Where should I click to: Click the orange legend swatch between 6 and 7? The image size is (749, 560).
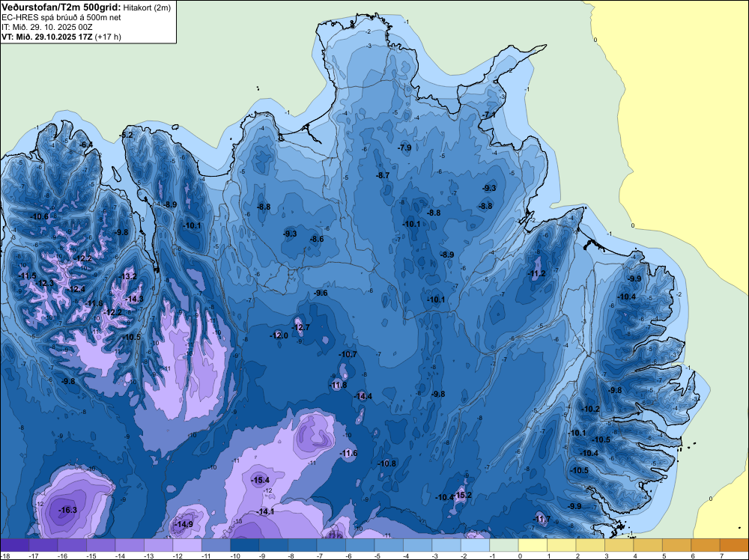(706, 545)
